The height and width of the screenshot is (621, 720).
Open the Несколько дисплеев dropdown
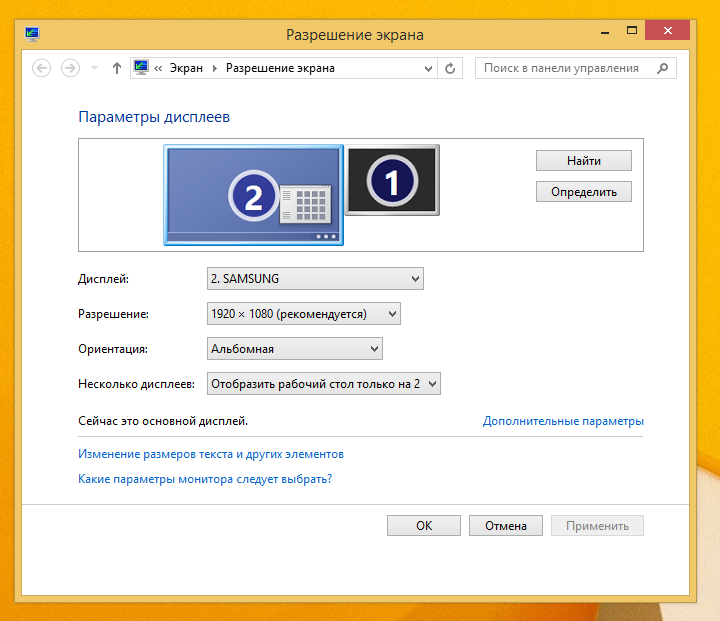324,384
